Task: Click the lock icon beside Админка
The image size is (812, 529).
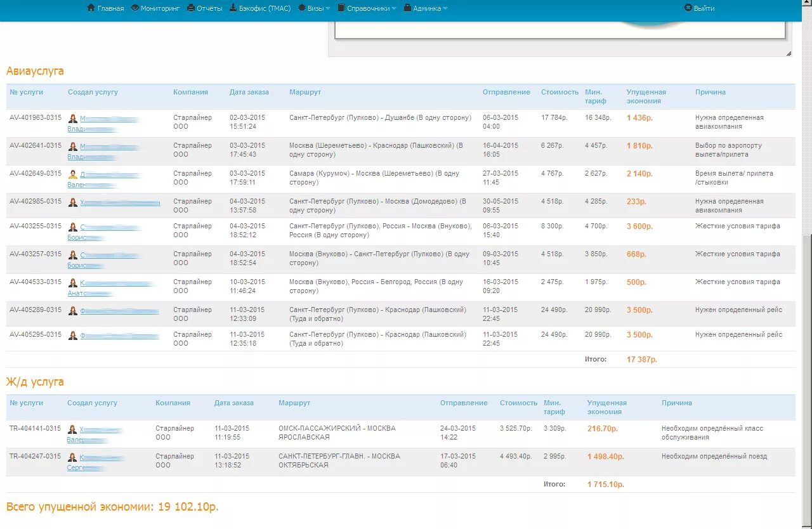Action: click(407, 8)
